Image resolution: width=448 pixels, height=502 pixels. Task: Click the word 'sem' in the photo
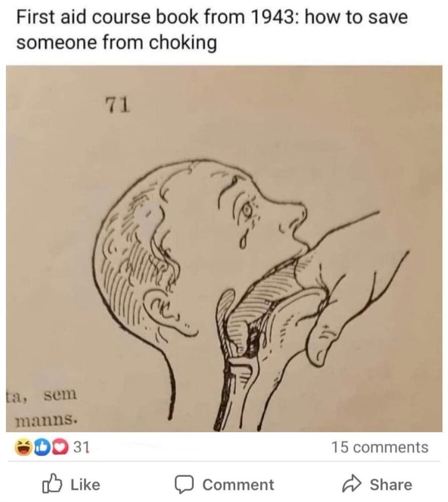[x=61, y=395]
